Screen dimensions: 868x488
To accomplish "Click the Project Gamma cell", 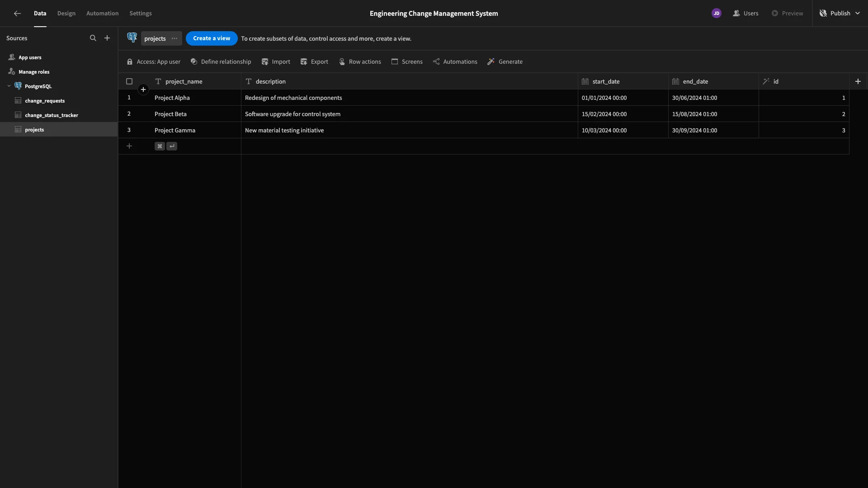I will tap(196, 130).
